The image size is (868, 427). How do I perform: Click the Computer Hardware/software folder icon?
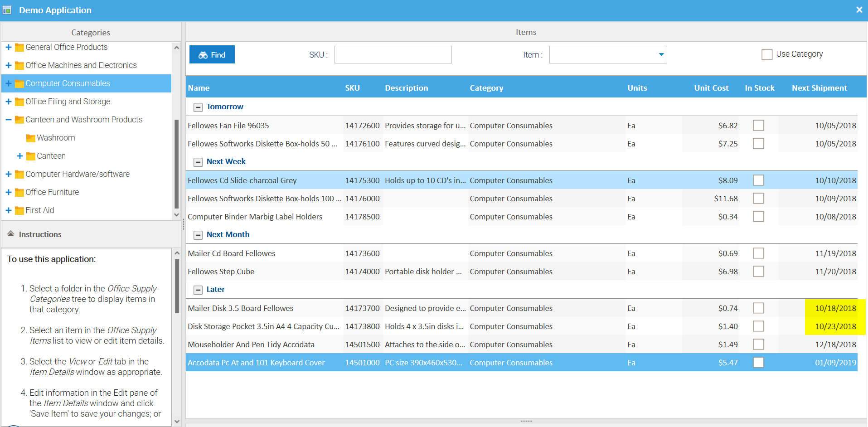19,175
